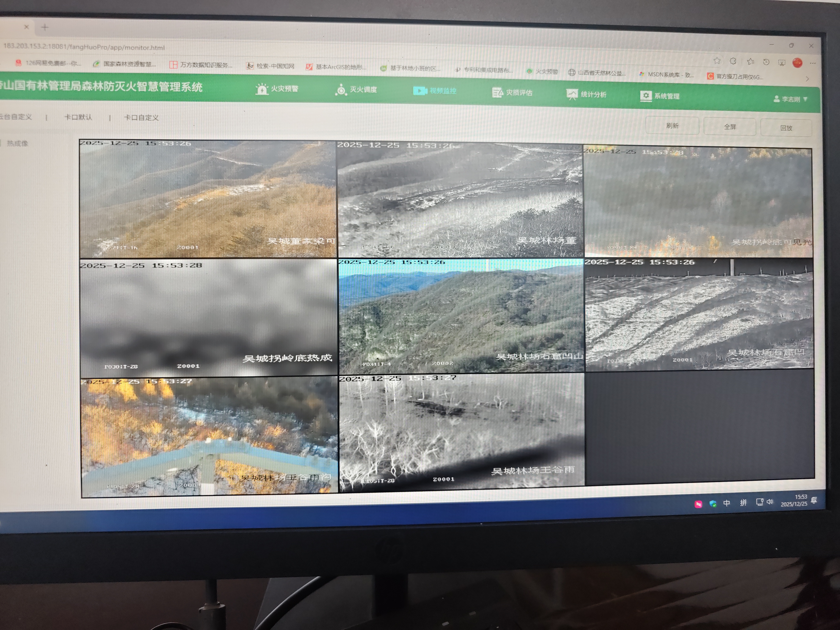Image resolution: width=840 pixels, height=630 pixels.
Task: Switch to the 卡口自定义 tab
Action: (141, 118)
